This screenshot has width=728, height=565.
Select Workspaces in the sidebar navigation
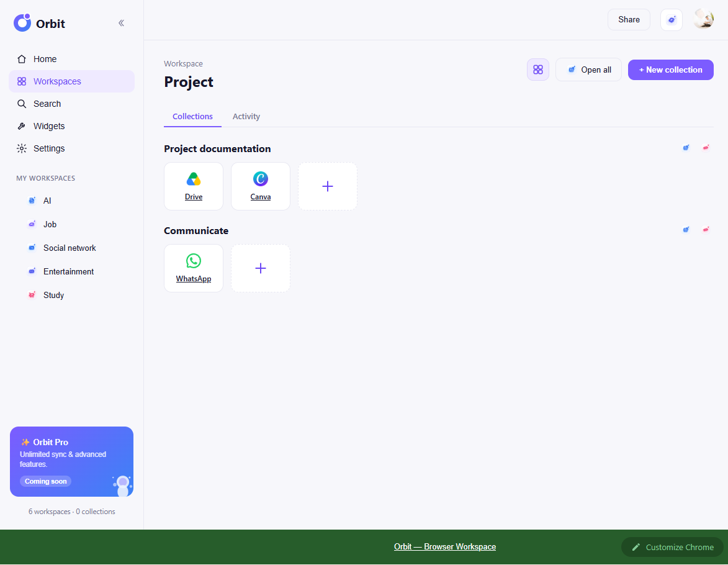click(71, 81)
